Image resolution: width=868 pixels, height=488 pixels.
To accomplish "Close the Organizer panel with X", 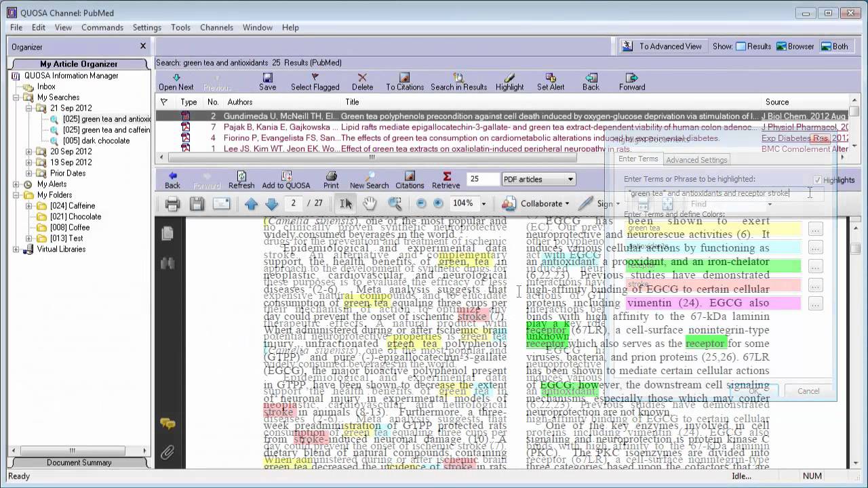I will point(143,46).
